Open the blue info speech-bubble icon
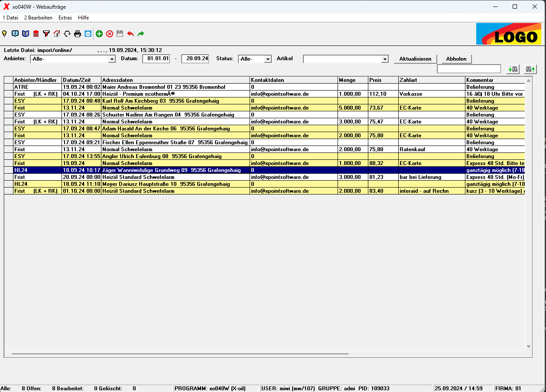 coord(15,34)
